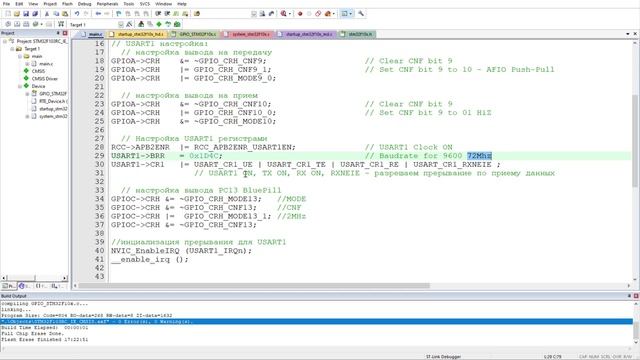Cut selection with scissors icon
This screenshot has height=360, width=640.
point(47,14)
